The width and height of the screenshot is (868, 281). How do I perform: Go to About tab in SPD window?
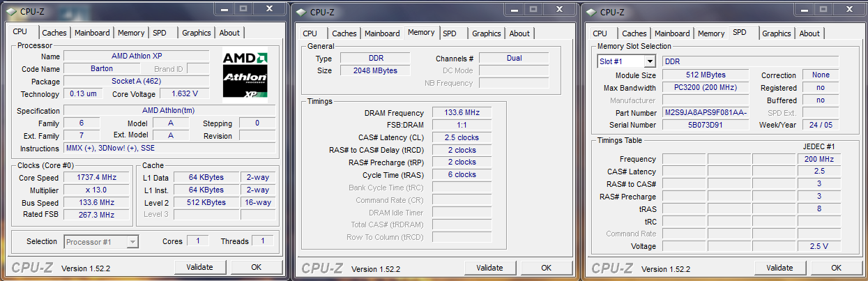coord(809,33)
